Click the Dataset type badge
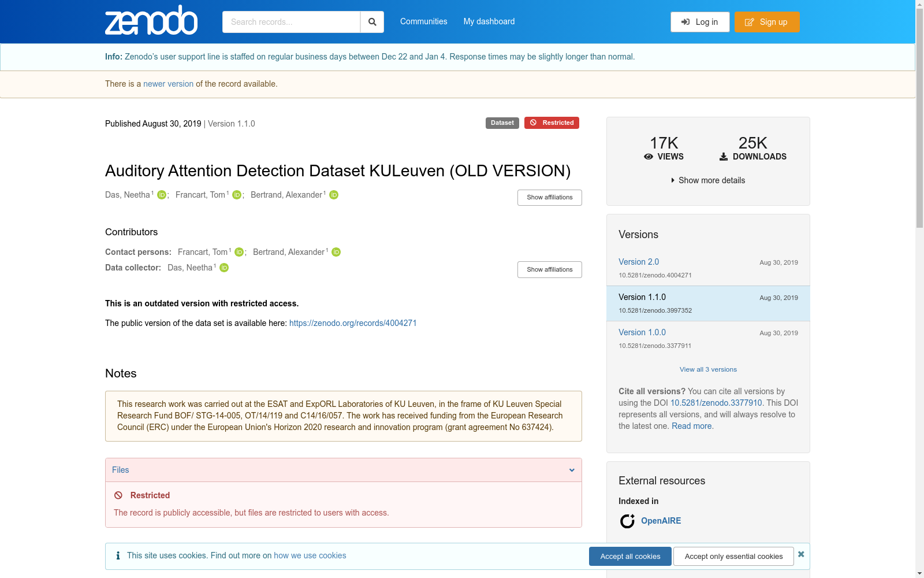The height and width of the screenshot is (578, 924). tap(502, 123)
